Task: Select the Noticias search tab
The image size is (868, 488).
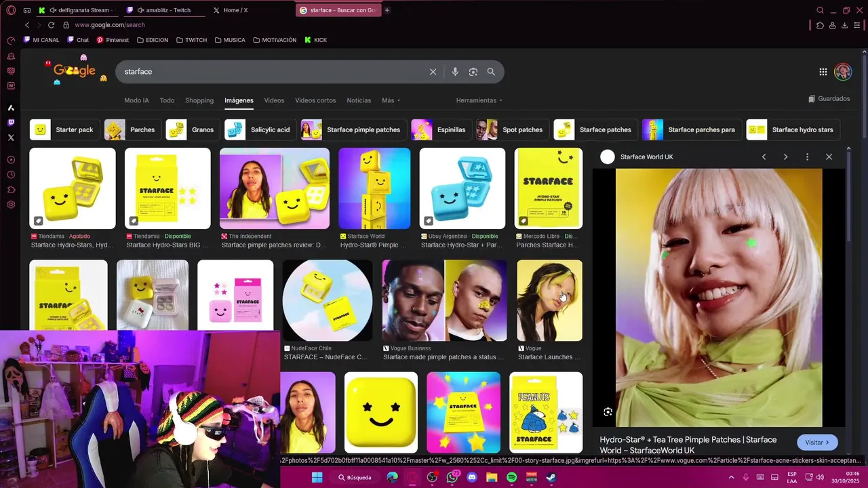Action: tap(359, 100)
